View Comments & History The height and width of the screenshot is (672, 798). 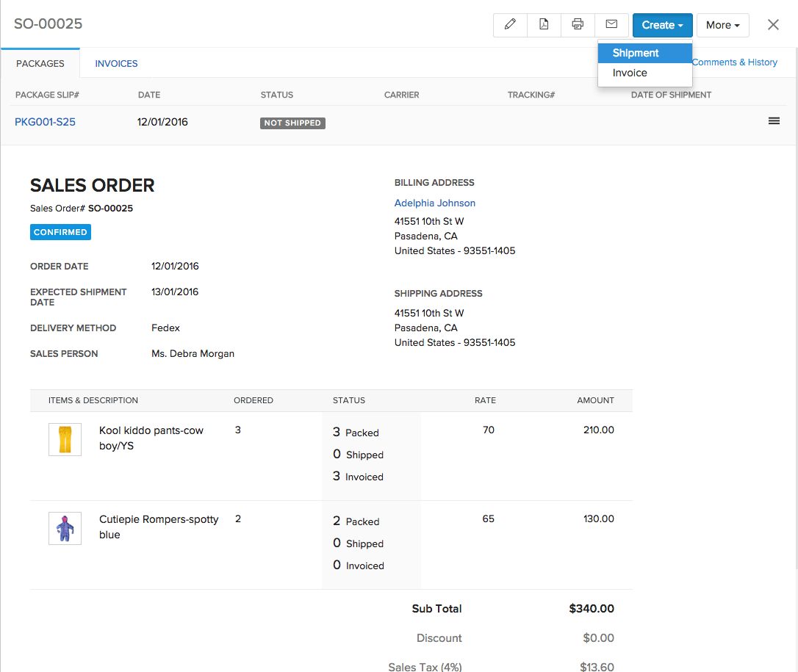pos(734,62)
